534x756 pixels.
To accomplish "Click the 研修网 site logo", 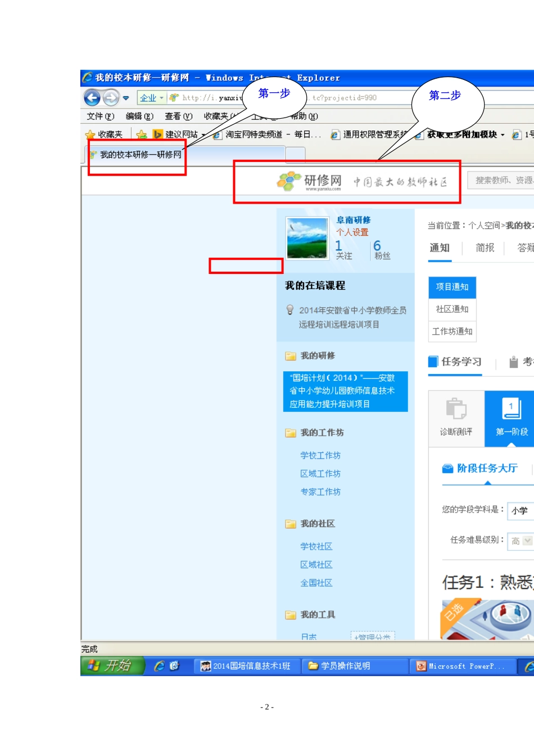I will 309,181.
